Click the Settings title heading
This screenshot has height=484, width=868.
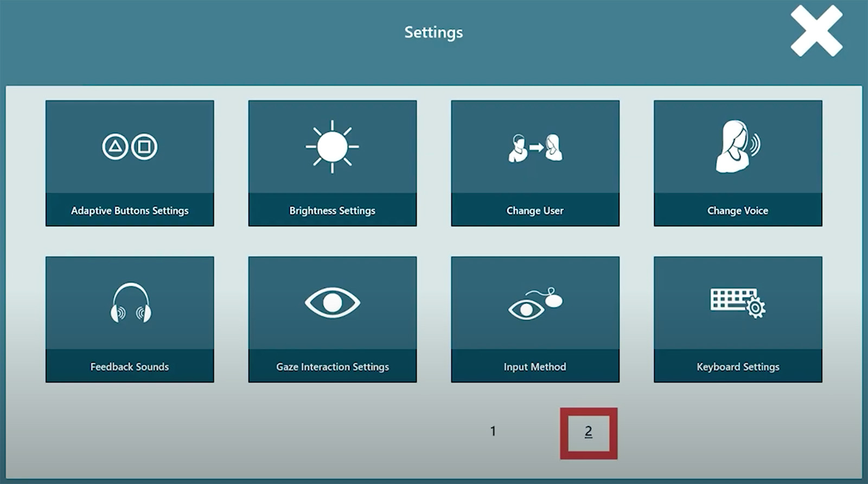pos(433,33)
